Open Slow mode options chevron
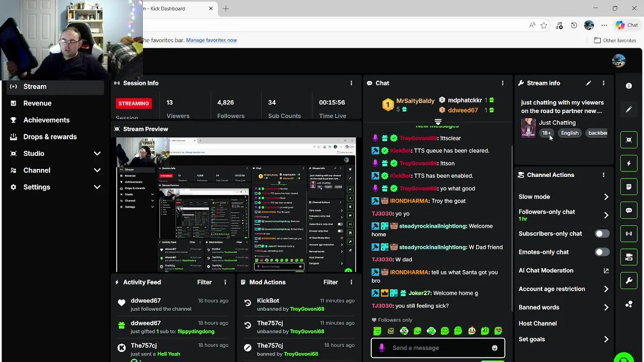Viewport: 644px width, 362px height. tap(606, 197)
